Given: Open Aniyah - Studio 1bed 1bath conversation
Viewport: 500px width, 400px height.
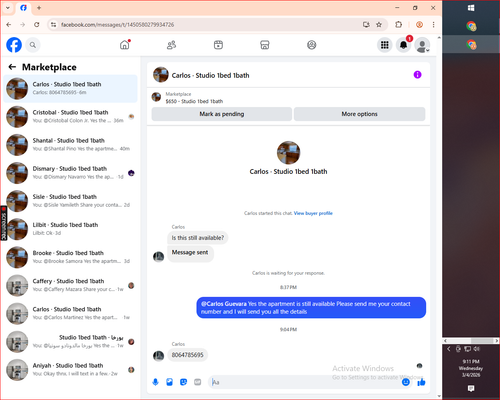Looking at the screenshot, I should point(70,370).
